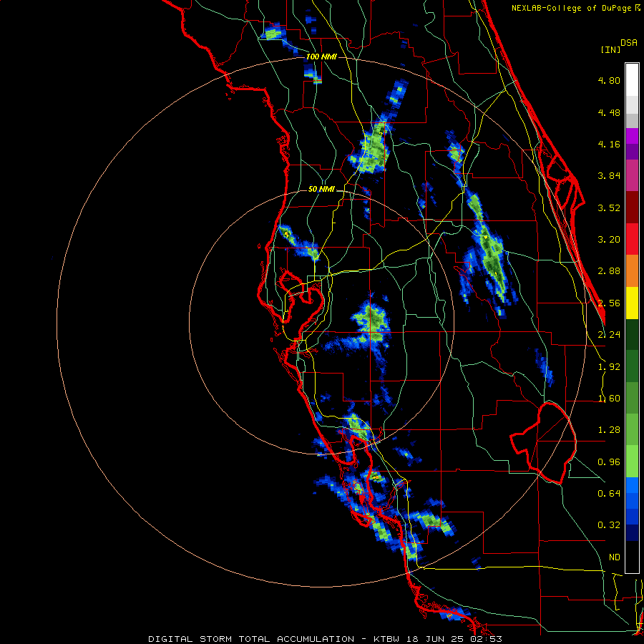Click the "50 NMI" range ring label
644x644 pixels.
pos(321,189)
